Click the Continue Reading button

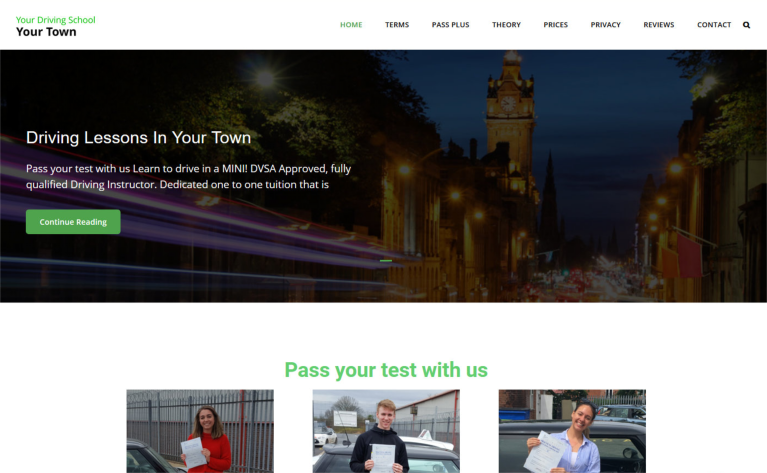click(x=73, y=222)
